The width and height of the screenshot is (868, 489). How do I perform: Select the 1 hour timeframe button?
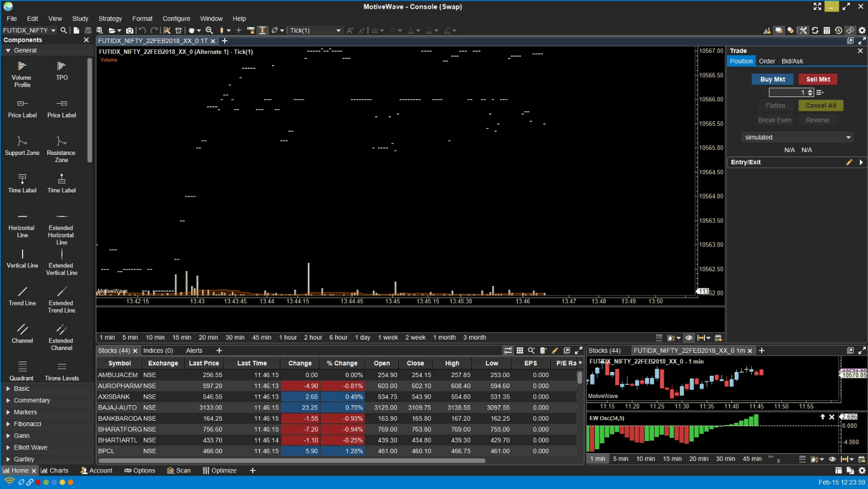tap(287, 338)
